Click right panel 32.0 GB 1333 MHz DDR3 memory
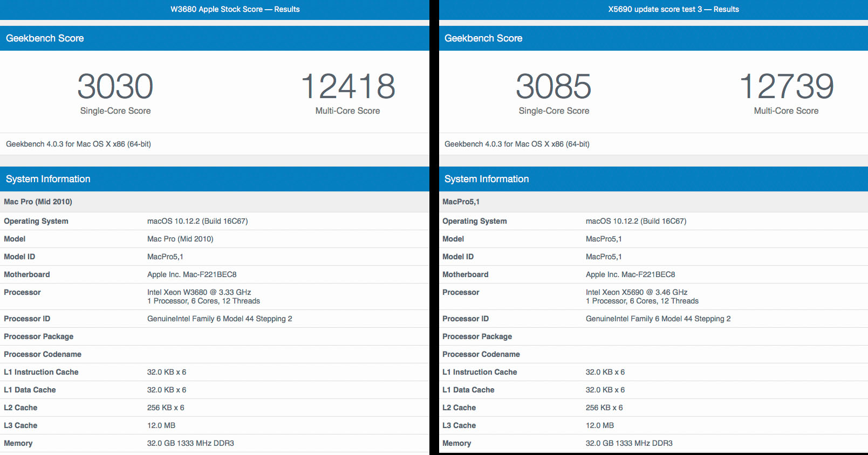The height and width of the screenshot is (455, 868). pyautogui.click(x=629, y=443)
